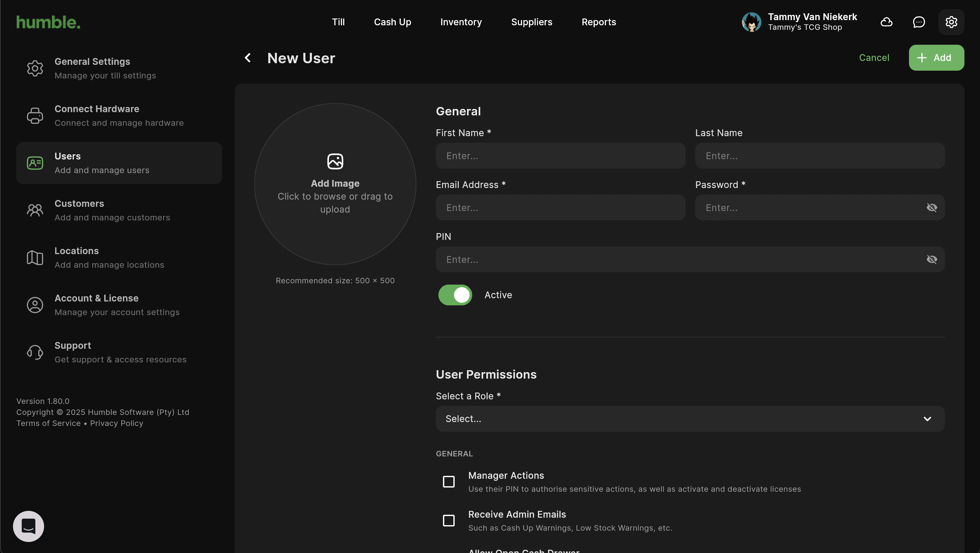
Task: Go back using the left arrow icon
Action: coord(248,58)
